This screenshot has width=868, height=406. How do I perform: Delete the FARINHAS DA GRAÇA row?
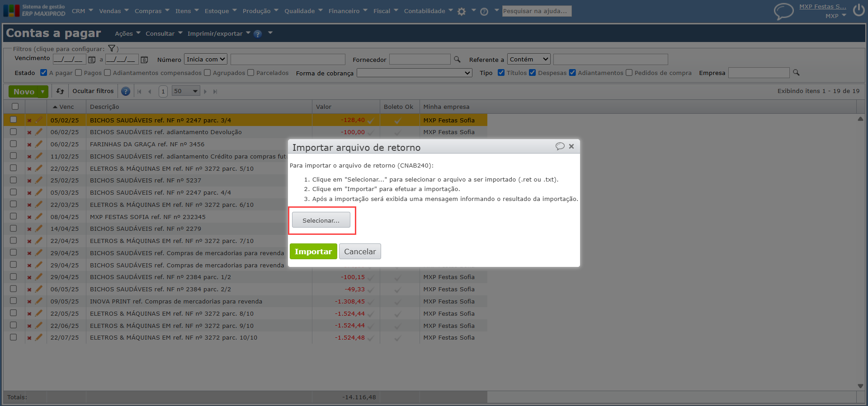tap(29, 145)
